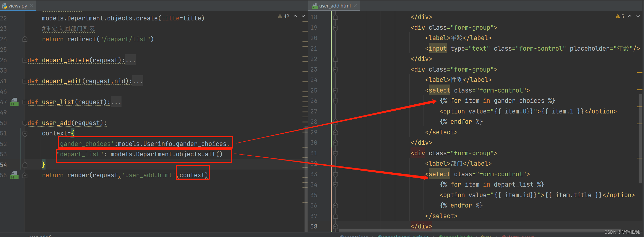The image size is (644, 237).
Task: Click the 年龄 label text on line 20
Action: pos(457,38)
